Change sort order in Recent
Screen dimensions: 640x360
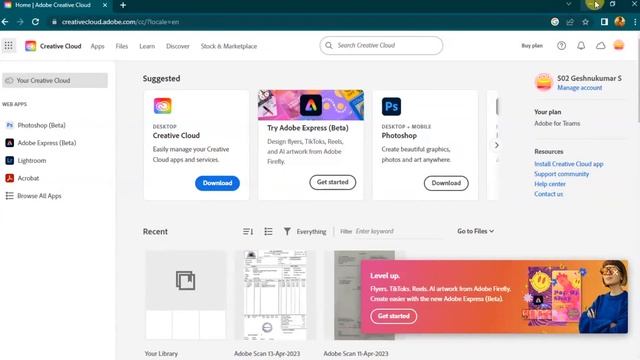(248, 231)
